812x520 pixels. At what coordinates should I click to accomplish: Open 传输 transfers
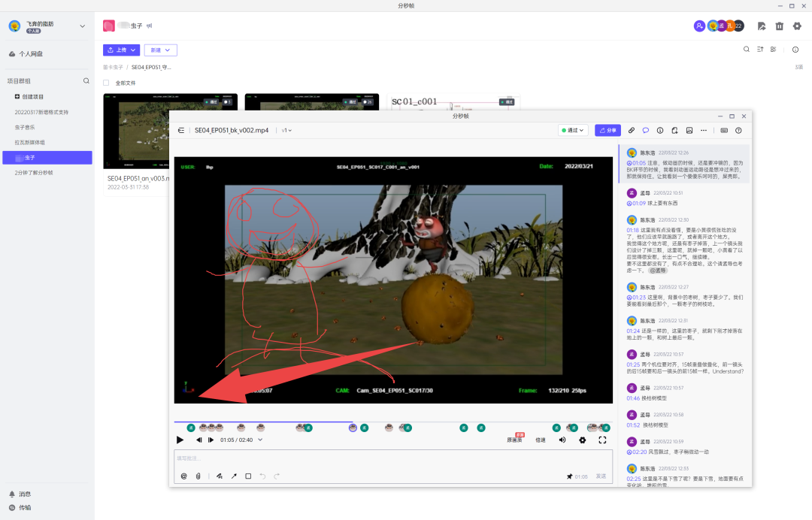(x=20, y=507)
